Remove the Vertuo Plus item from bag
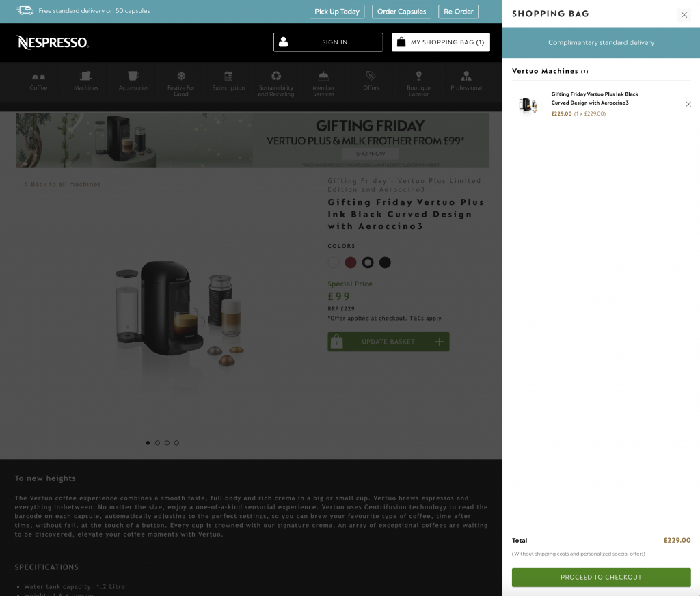The image size is (700, 596). (x=688, y=104)
